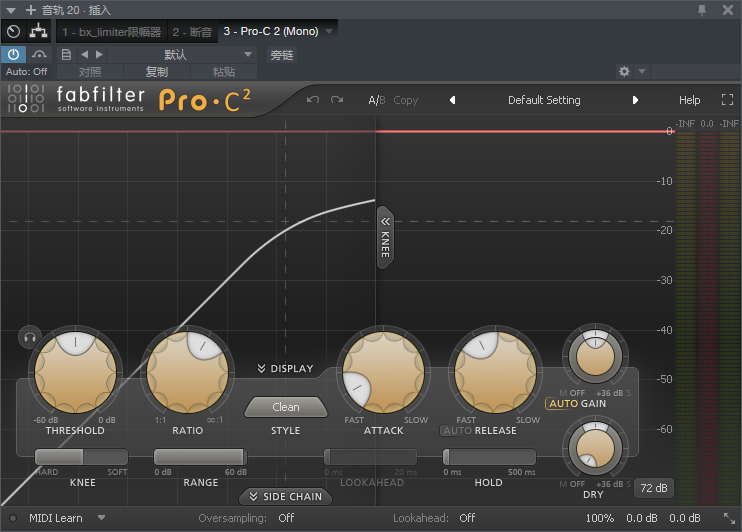Click the 72 dB range button

[654, 488]
